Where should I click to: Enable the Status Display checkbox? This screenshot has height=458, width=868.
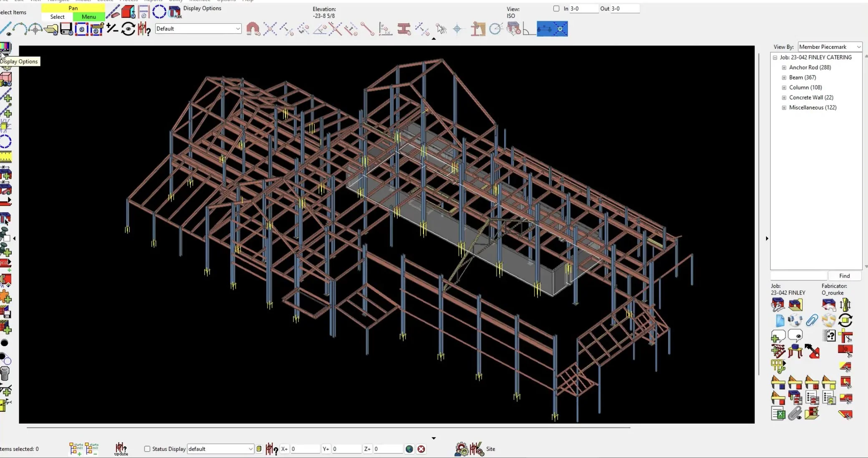147,449
